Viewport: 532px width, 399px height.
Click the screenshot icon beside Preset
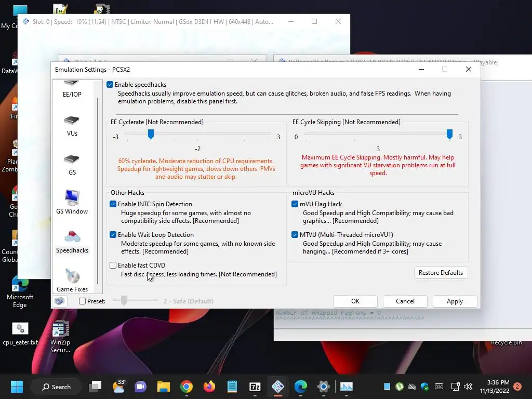pyautogui.click(x=60, y=301)
